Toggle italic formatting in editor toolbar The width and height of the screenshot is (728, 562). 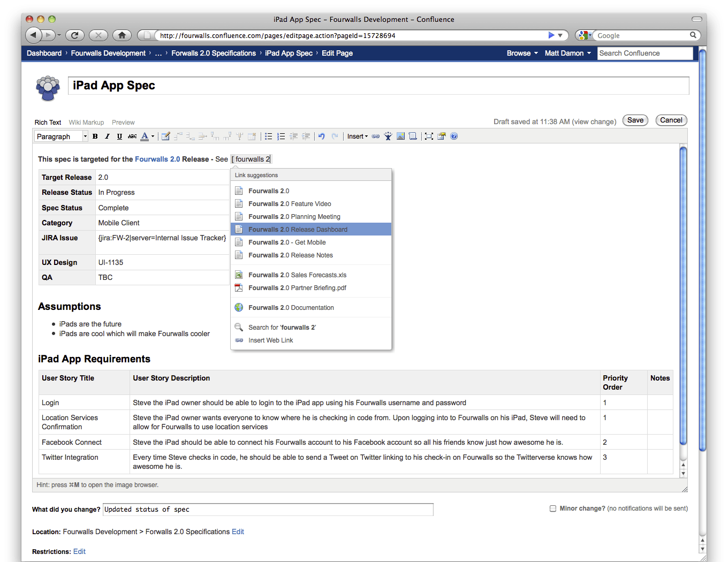point(107,136)
